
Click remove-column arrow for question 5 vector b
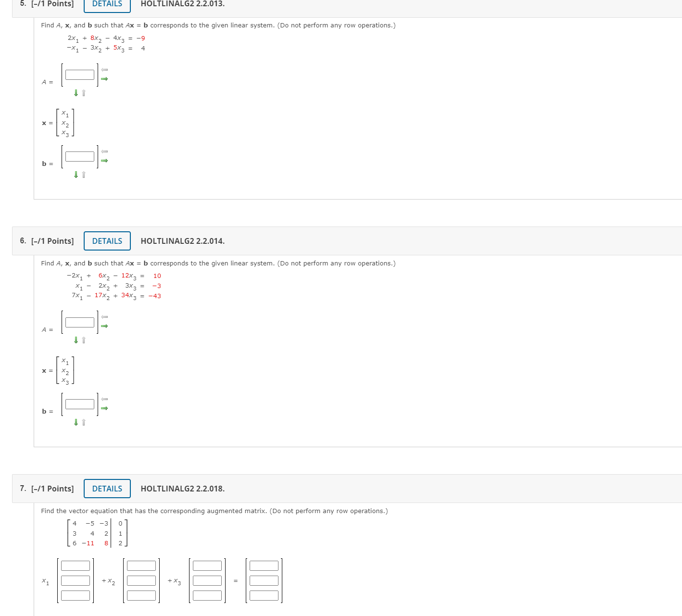pyautogui.click(x=104, y=151)
